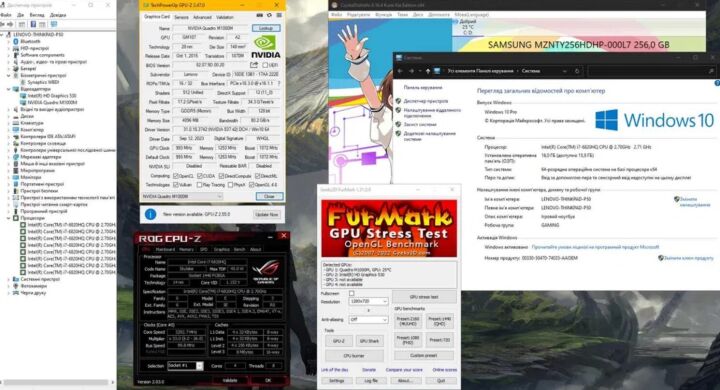Click the ROG logo in CPU-Z
The height and width of the screenshot is (390, 720).
coord(266,271)
